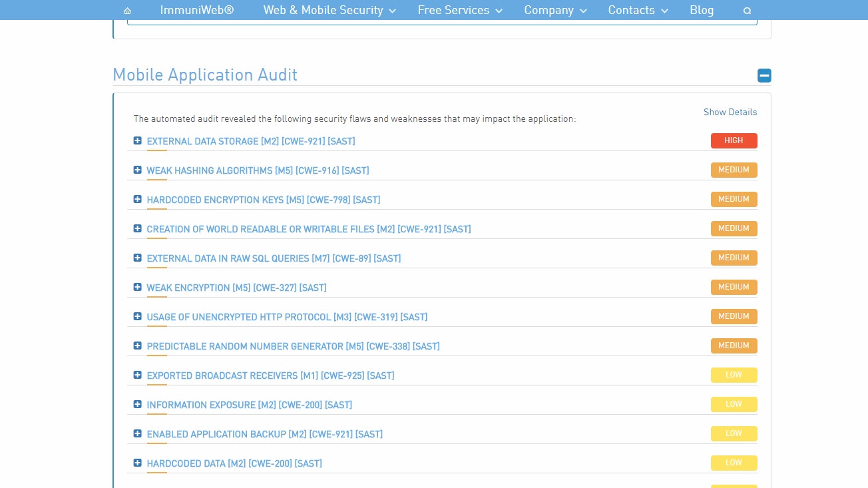Open ENABLED APPLICATION BACKUP [M2] title
This screenshot has width=868, height=488.
point(264,434)
